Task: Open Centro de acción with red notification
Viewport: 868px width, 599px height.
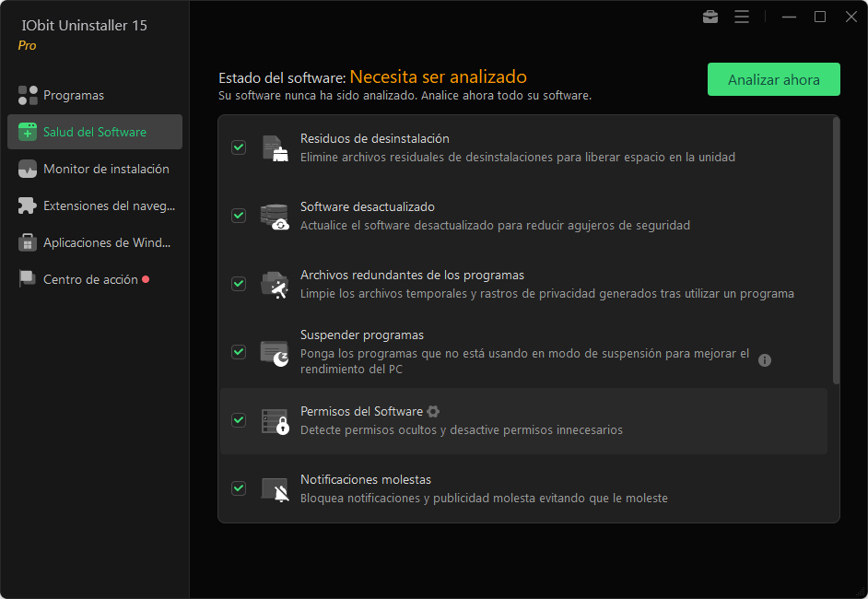Action: coord(90,279)
